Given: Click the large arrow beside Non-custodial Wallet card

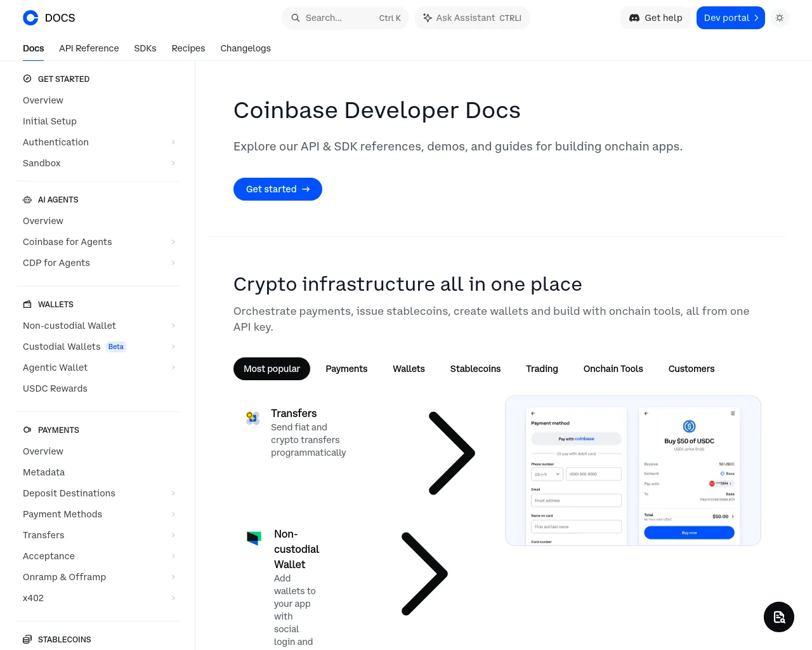Looking at the screenshot, I should point(424,574).
